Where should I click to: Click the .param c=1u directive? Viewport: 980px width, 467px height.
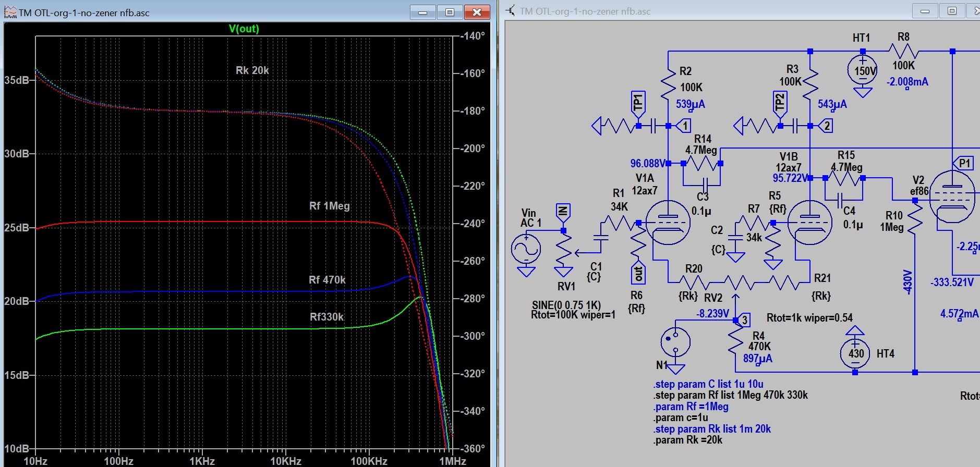(x=681, y=417)
